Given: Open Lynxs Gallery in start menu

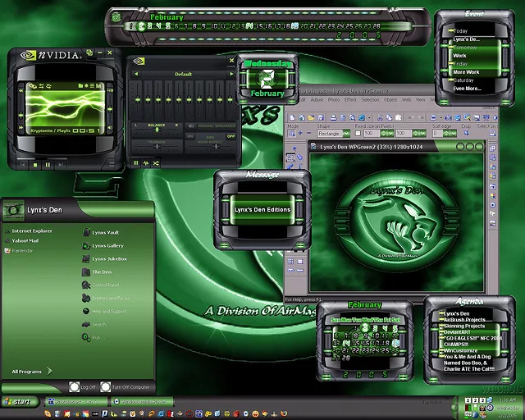Looking at the screenshot, I should (x=103, y=245).
